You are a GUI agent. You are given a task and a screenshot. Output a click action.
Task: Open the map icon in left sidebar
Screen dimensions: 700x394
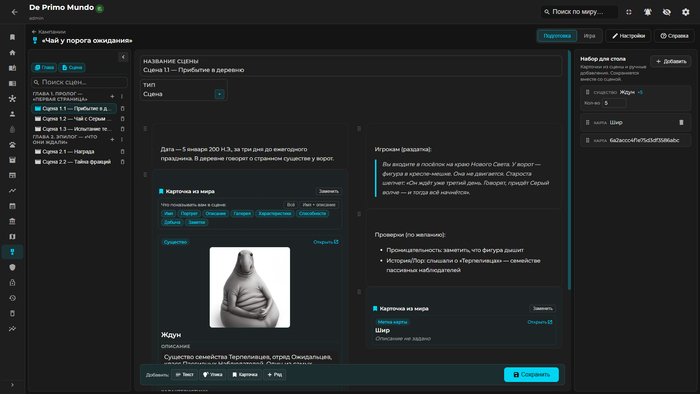[12, 236]
